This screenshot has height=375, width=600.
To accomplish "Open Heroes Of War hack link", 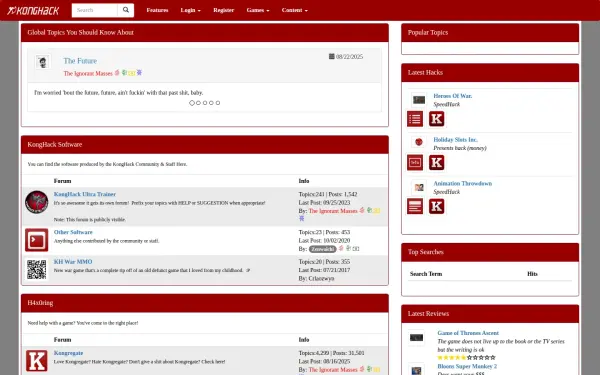I will pyautogui.click(x=453, y=96).
